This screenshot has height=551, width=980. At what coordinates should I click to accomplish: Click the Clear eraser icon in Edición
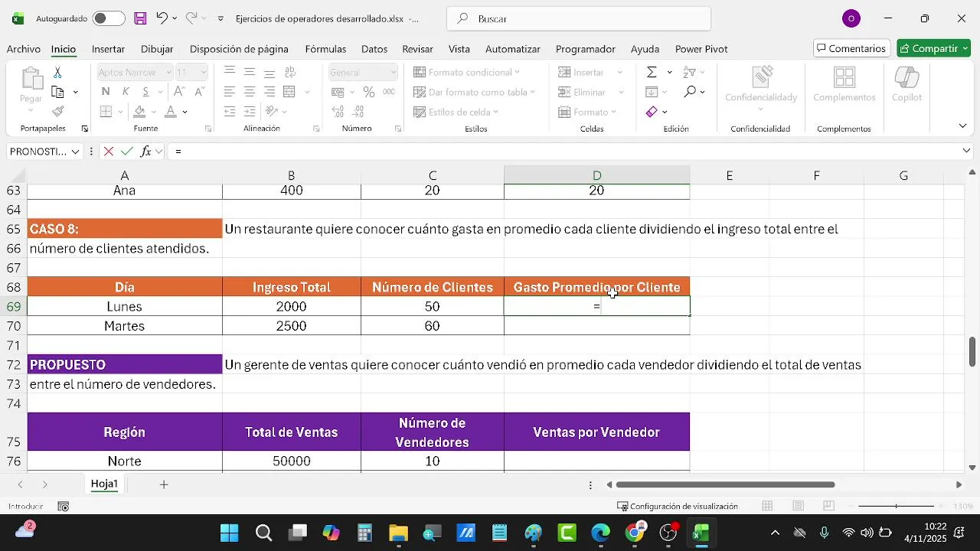tap(652, 112)
